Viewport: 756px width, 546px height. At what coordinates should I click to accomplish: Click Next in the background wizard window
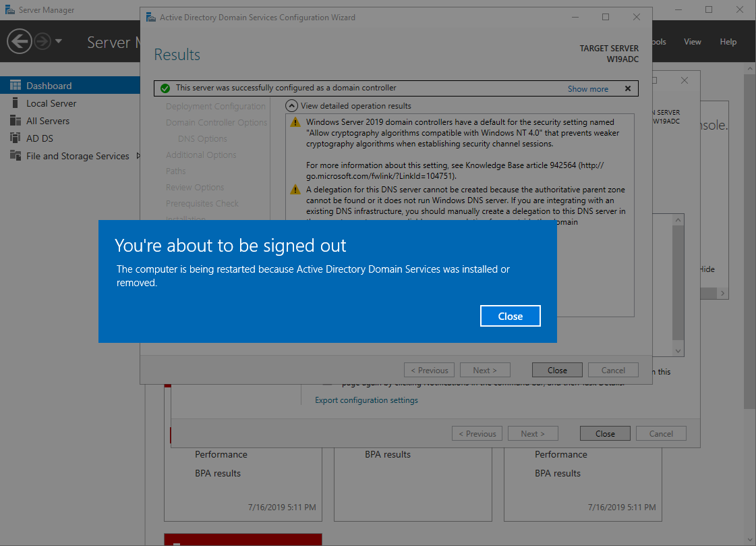click(x=533, y=433)
